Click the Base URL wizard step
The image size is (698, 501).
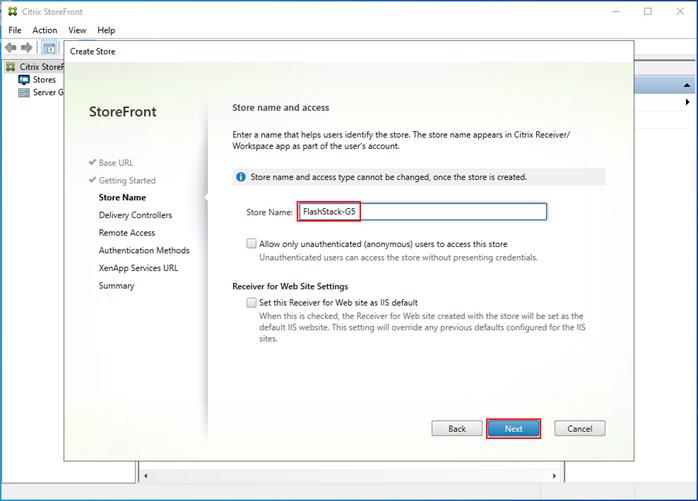116,163
